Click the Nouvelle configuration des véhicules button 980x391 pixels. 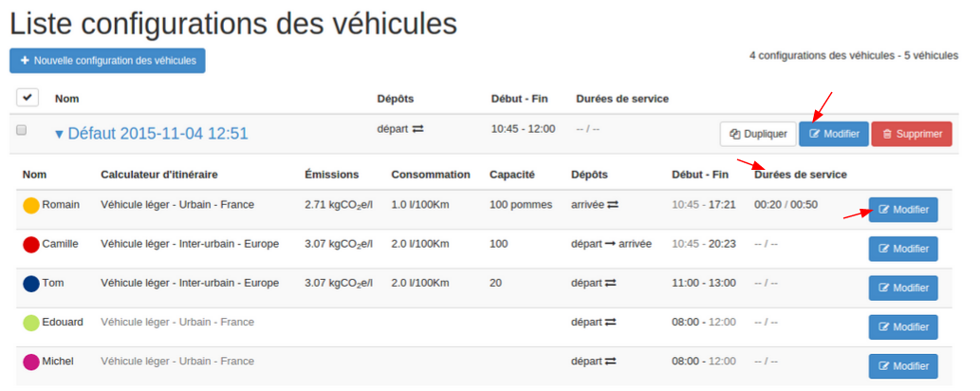point(107,61)
